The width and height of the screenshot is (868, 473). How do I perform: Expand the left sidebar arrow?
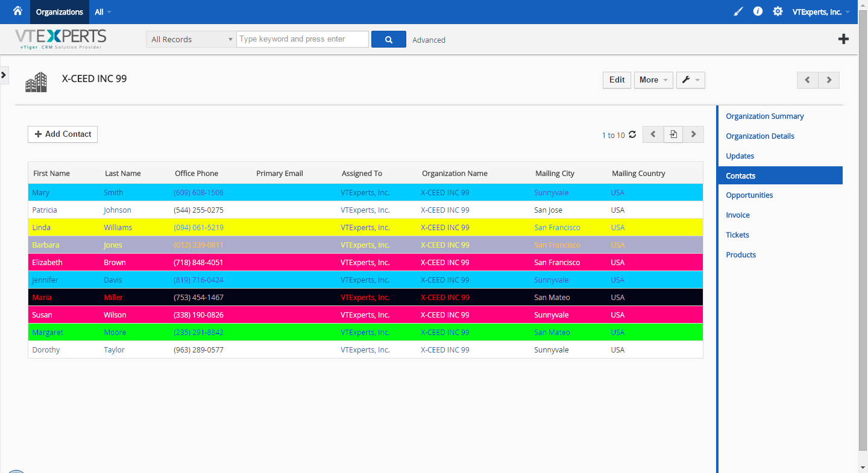(4, 75)
